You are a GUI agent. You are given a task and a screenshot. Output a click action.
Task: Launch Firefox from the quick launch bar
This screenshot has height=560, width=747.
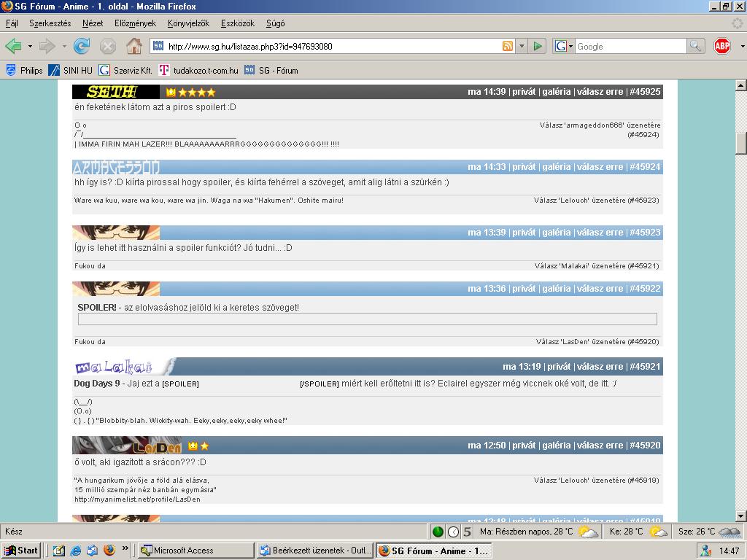(x=109, y=551)
